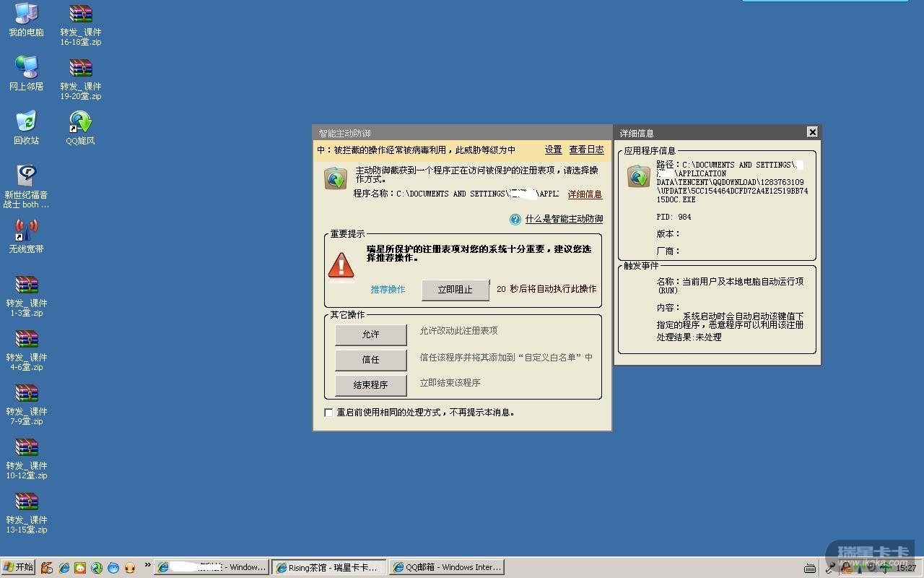Switch to the first Internet Explorer taskbar window

(x=212, y=568)
